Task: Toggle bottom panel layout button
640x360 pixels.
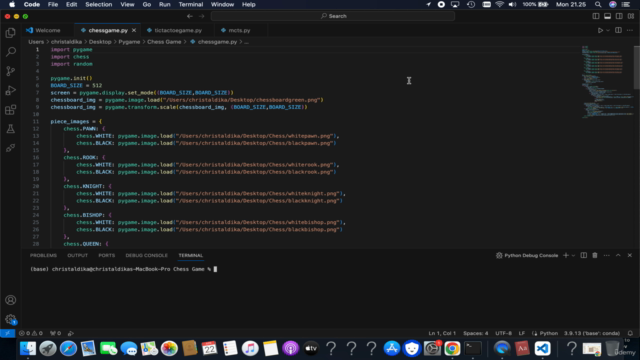Action: click(607, 16)
